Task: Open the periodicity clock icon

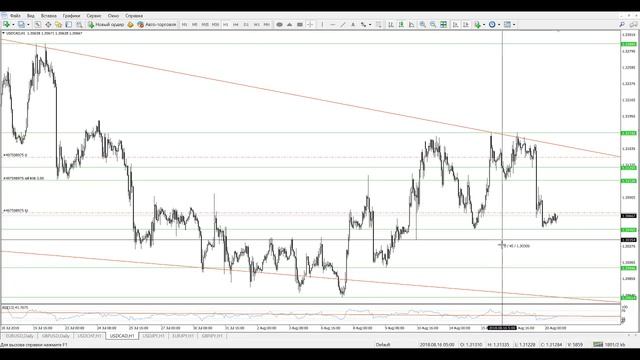Action: (492, 24)
